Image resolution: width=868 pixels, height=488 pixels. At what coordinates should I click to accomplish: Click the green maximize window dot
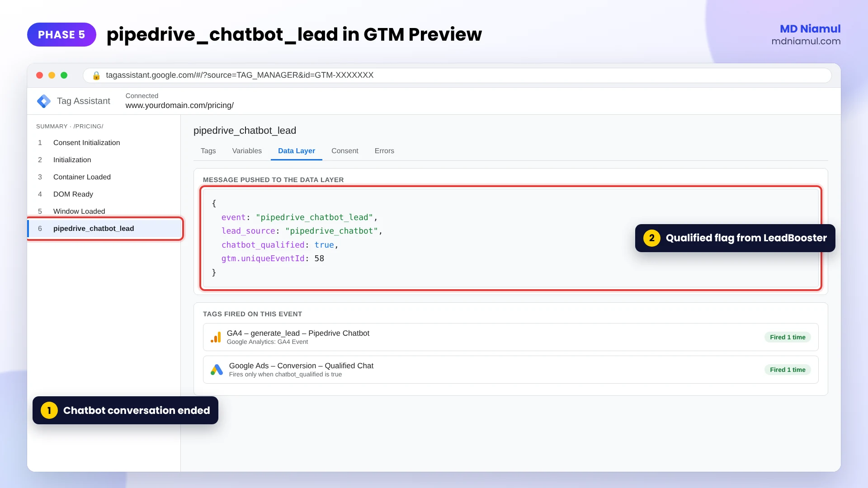coord(64,75)
